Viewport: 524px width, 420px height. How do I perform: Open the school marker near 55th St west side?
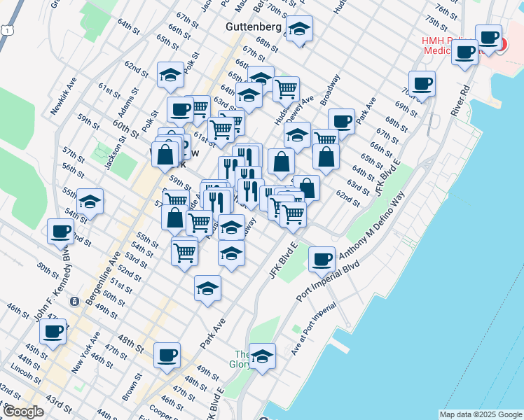(x=90, y=202)
